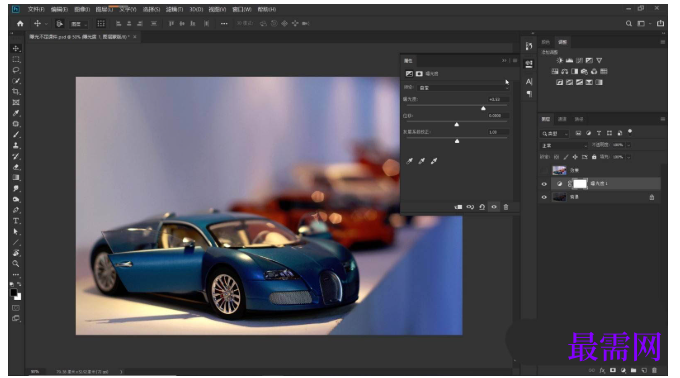
Task: Collapse the Properties panel via double arrows
Action: (504, 61)
